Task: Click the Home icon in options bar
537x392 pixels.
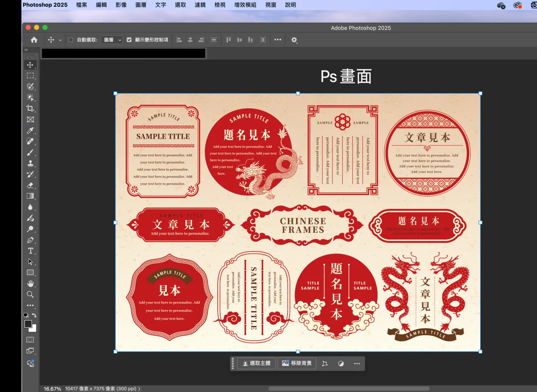Action: point(34,40)
